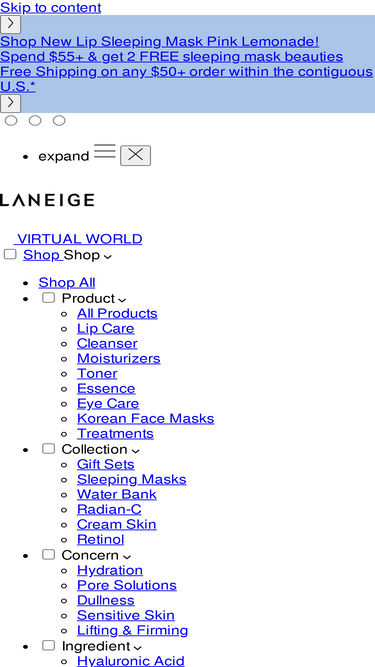Select the third carousel dot
The width and height of the screenshot is (375, 667).
pyautogui.click(x=59, y=121)
